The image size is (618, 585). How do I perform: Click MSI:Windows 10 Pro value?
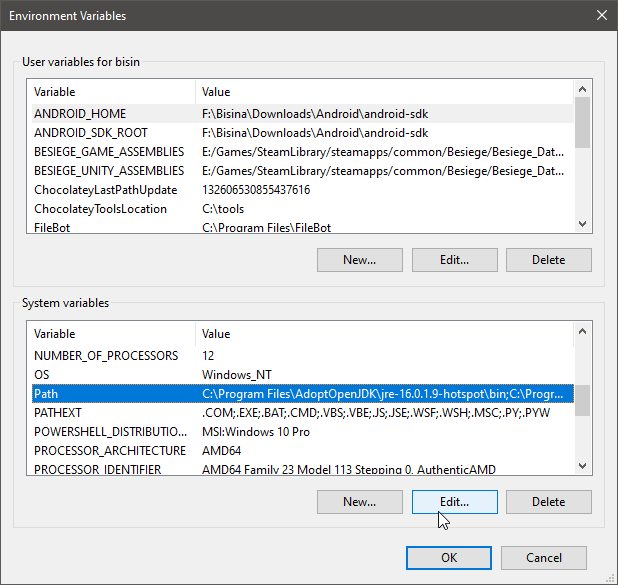coord(256,431)
